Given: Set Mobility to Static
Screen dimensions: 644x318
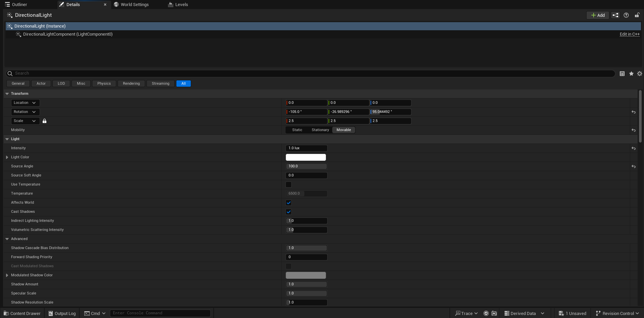Looking at the screenshot, I should (297, 130).
